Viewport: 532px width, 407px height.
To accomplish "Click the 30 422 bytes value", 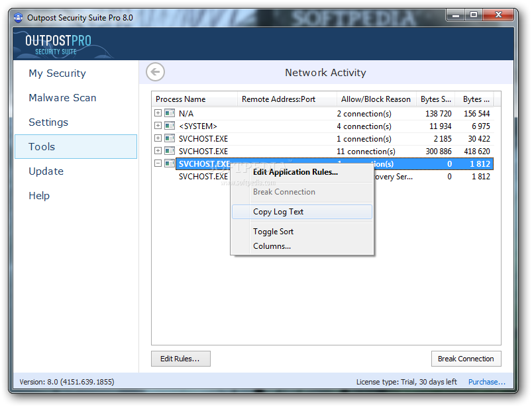I will [x=479, y=138].
